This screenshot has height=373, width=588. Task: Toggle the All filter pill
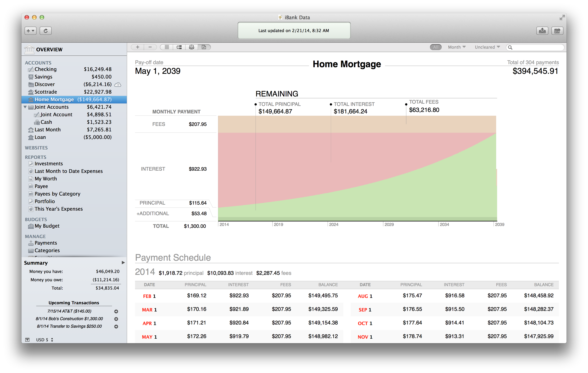[435, 47]
